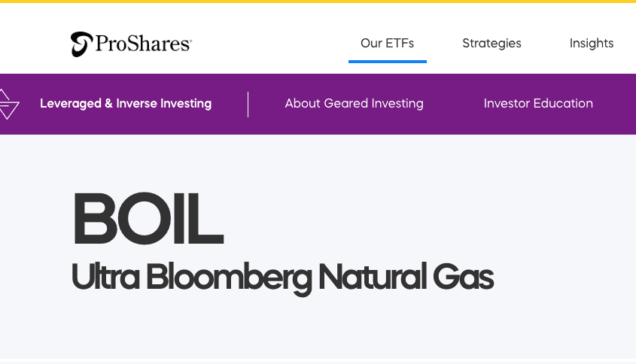
Task: Click the ProShares swirl logo icon
Action: coord(81,44)
